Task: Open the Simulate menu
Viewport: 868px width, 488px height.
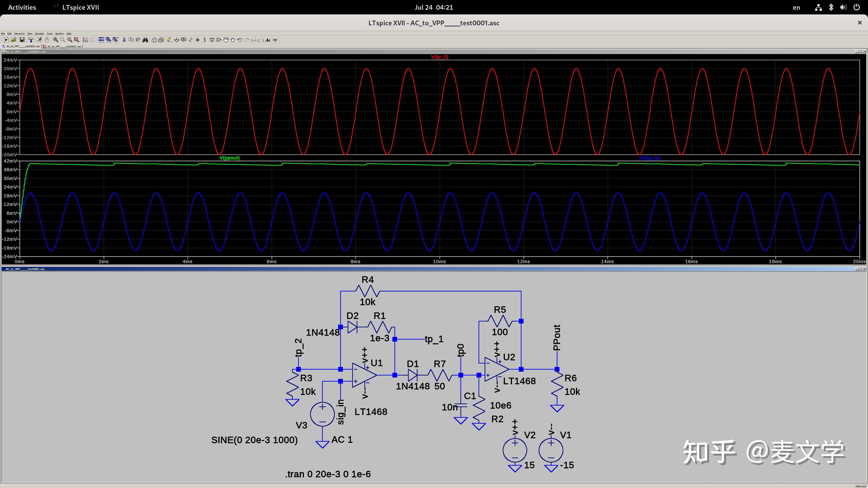Action: (39, 34)
